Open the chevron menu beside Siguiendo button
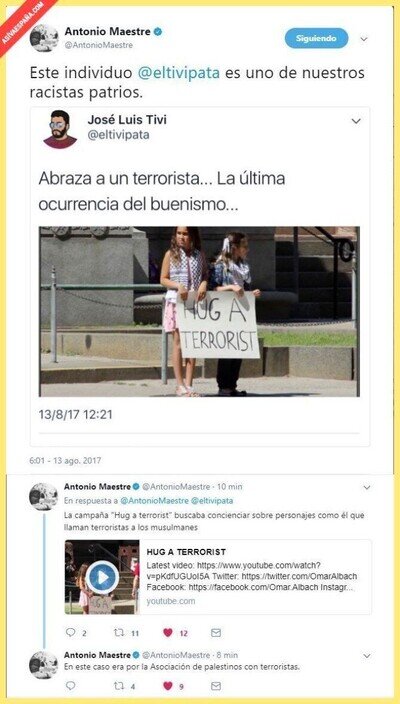 (x=364, y=39)
